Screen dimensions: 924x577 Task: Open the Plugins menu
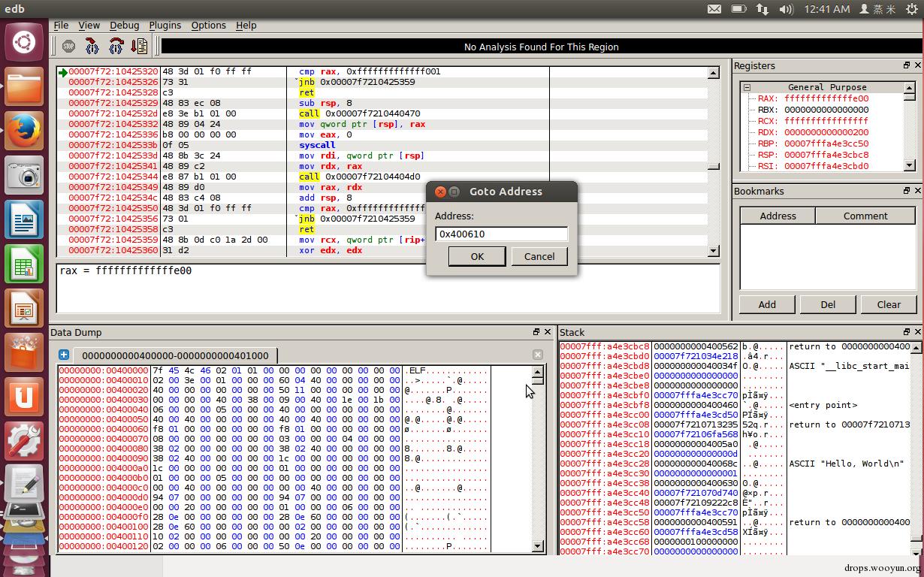pos(165,25)
